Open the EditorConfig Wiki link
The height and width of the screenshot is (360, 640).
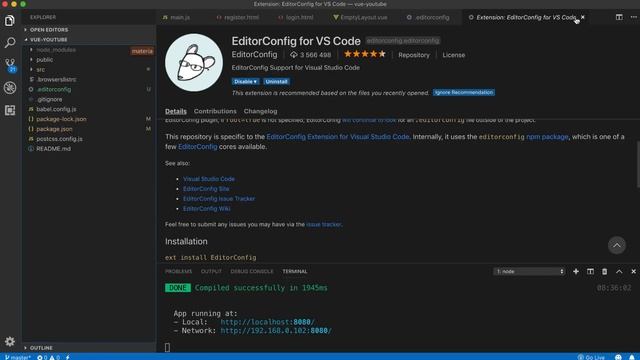[207, 209]
